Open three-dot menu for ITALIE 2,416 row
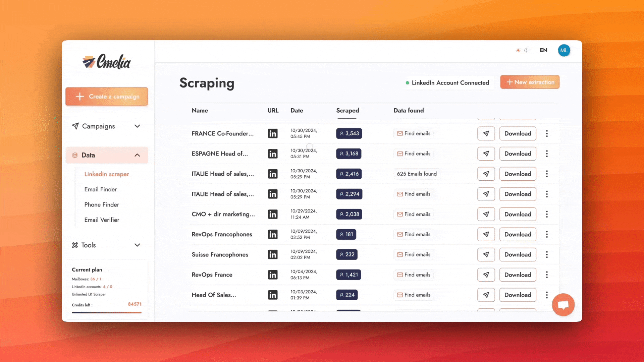This screenshot has height=362, width=644. (x=547, y=174)
